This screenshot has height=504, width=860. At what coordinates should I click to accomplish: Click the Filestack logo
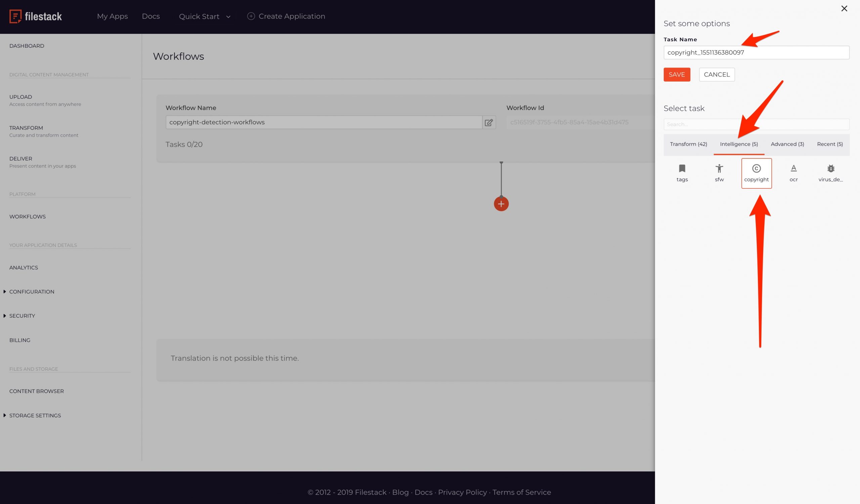coord(36,16)
